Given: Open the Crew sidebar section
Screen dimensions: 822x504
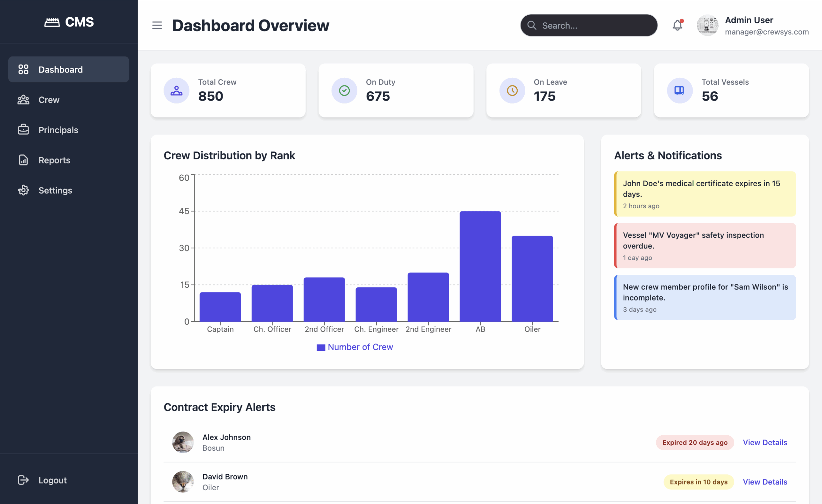Looking at the screenshot, I should click(x=49, y=100).
